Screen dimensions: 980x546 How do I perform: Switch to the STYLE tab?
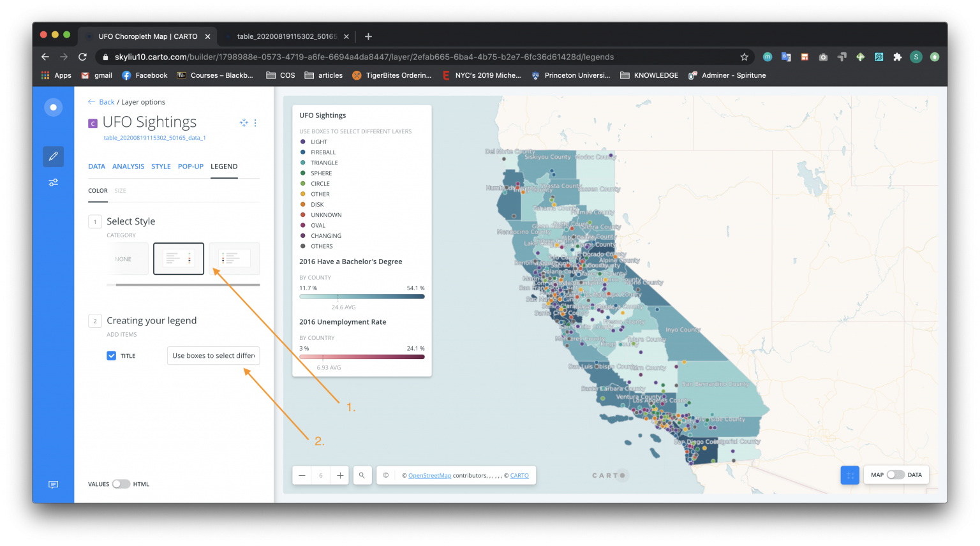click(x=161, y=166)
